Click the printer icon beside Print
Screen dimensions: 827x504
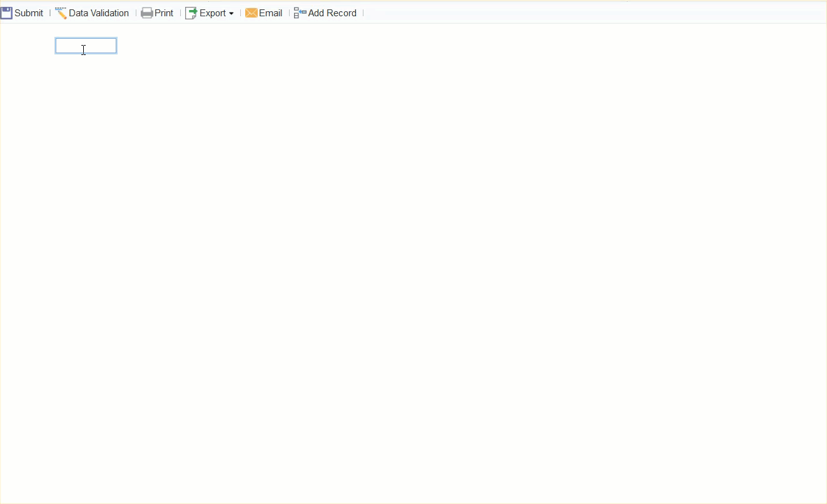pos(146,13)
